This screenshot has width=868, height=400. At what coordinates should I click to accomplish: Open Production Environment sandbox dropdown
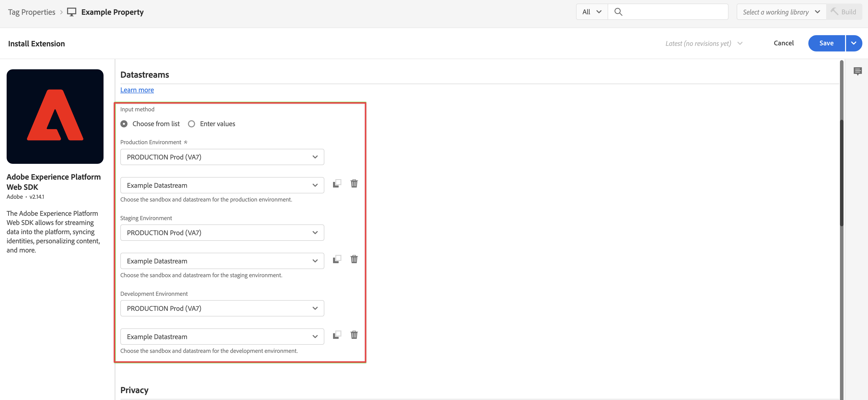[x=222, y=157]
